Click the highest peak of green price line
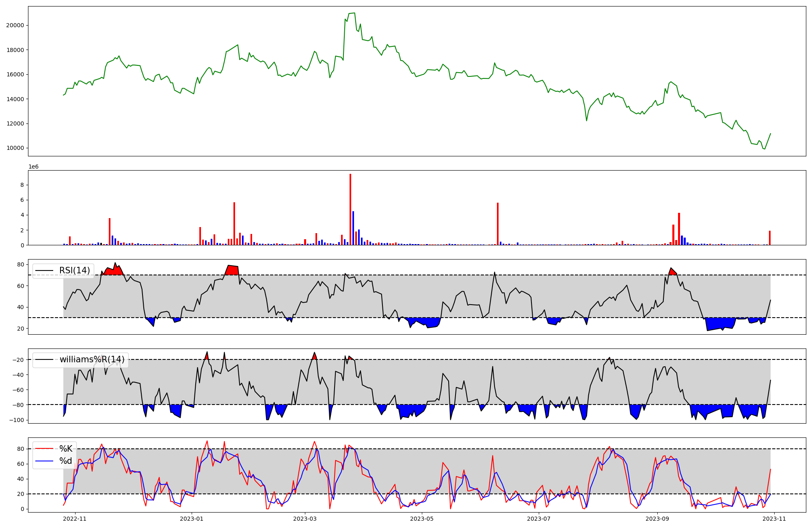812x528 pixels. (354, 13)
